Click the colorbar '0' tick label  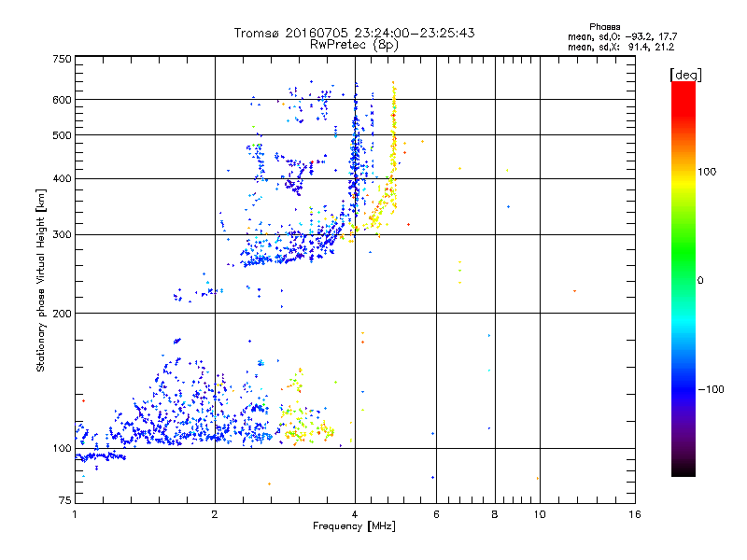pyautogui.click(x=700, y=281)
